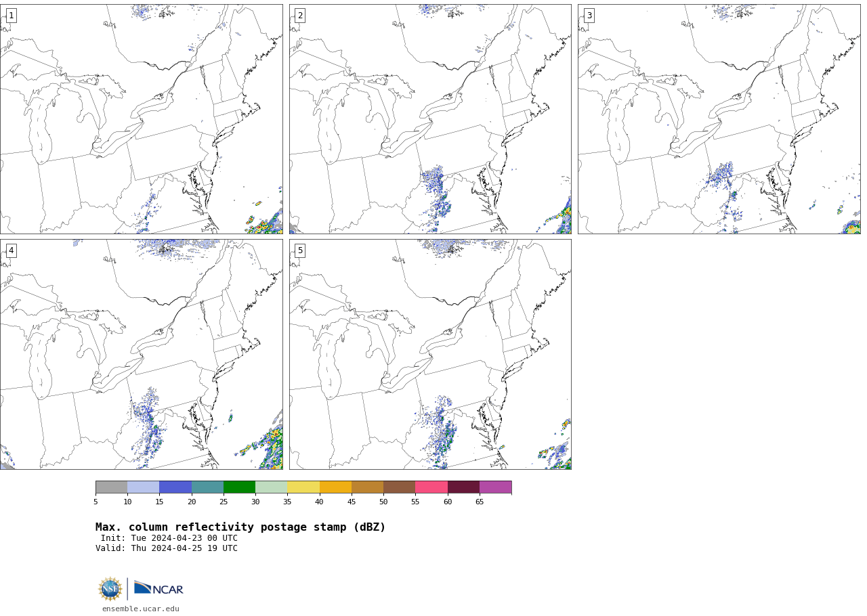Click the pink 55-60 dBZ swatch
Image resolution: width=867 pixels, height=616 pixels.
pyautogui.click(x=431, y=487)
